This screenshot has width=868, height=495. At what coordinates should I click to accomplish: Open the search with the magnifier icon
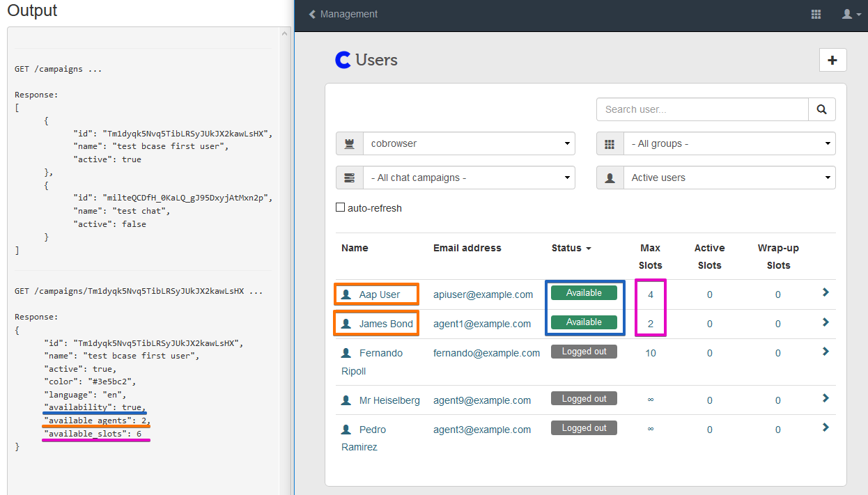pos(821,109)
